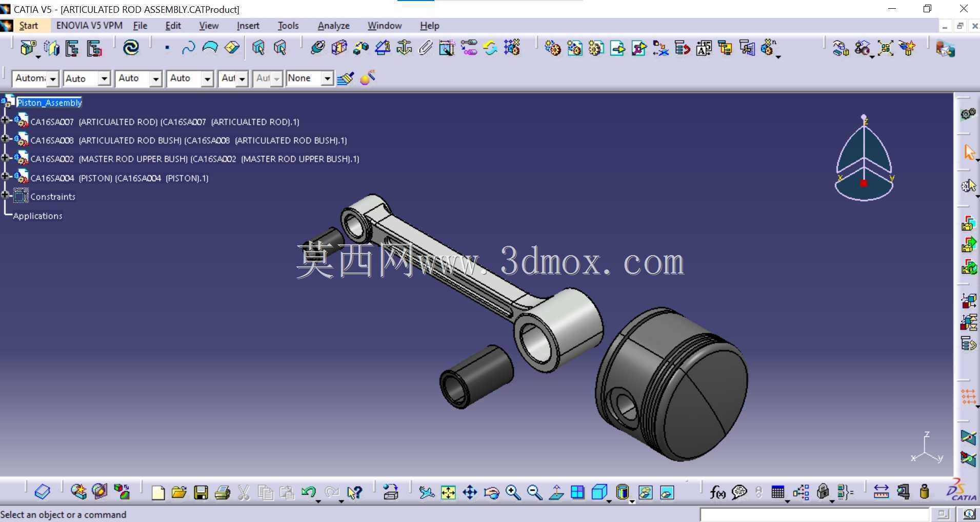Toggle the Multi-View layout icon
This screenshot has width=980, height=522.
coord(577,493)
